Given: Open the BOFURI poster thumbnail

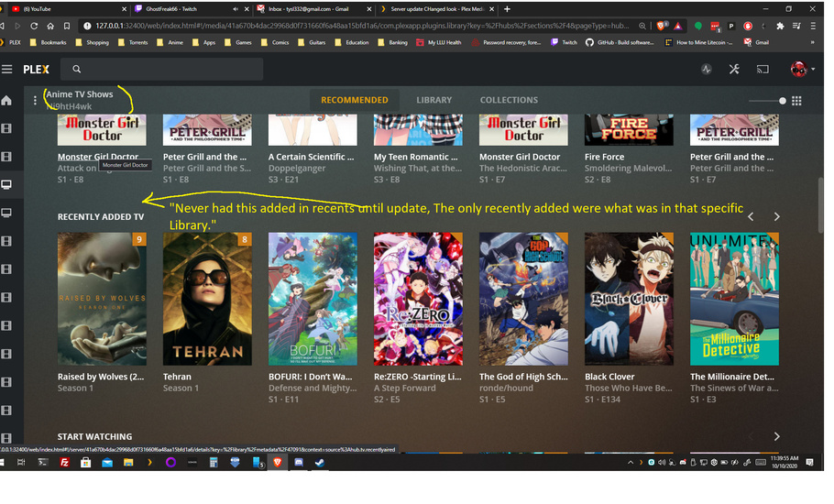Looking at the screenshot, I should 313,299.
